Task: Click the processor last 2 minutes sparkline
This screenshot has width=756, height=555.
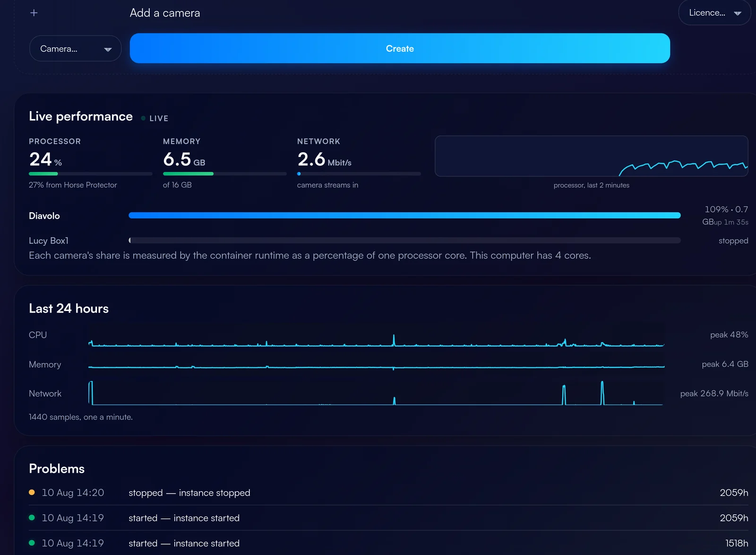Action: click(x=591, y=156)
